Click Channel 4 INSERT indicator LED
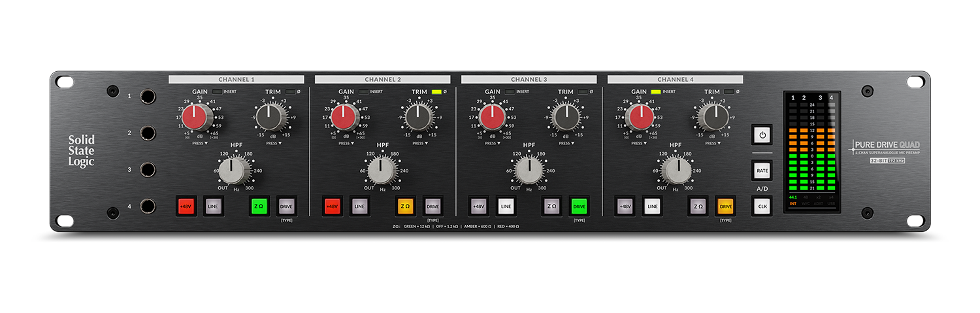Screen dimensions: 980x313 pyautogui.click(x=656, y=91)
